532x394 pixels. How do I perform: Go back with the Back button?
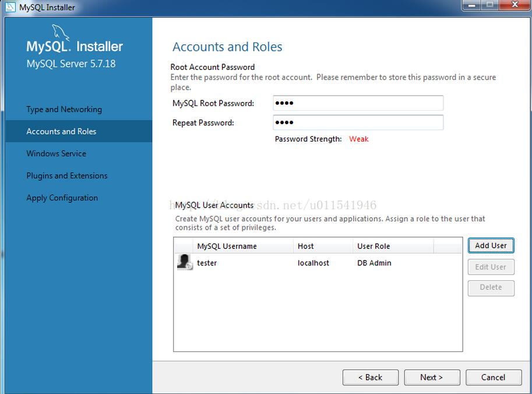point(371,377)
